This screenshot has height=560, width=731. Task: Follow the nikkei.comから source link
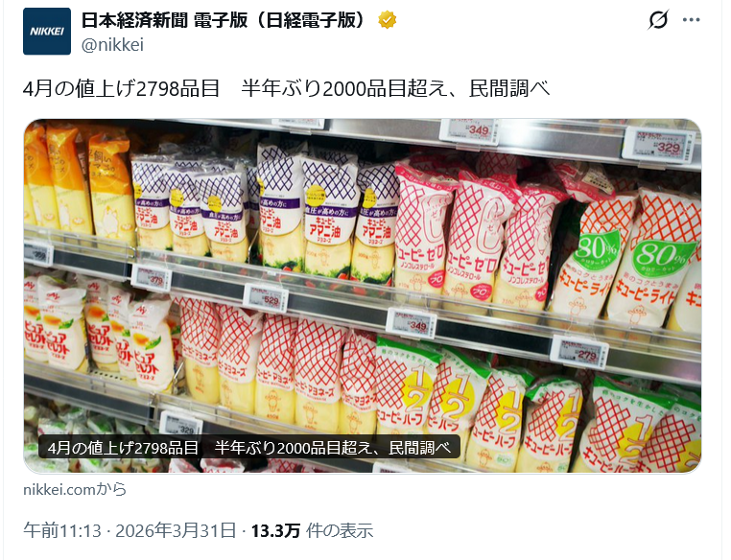[75, 489]
